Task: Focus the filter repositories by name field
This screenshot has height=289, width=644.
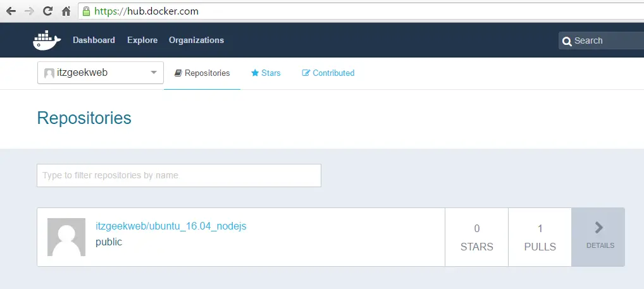Action: point(179,175)
